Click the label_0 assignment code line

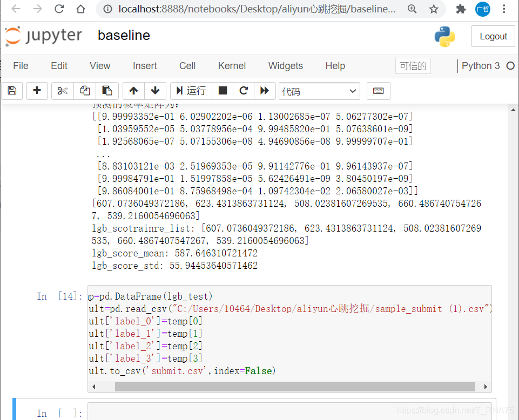pyautogui.click(x=145, y=321)
